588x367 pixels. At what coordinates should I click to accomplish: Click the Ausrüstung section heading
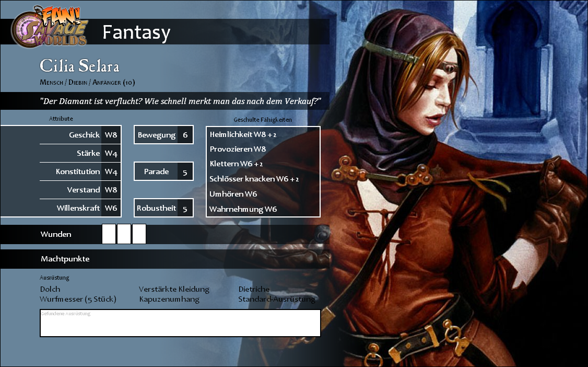pyautogui.click(x=55, y=278)
